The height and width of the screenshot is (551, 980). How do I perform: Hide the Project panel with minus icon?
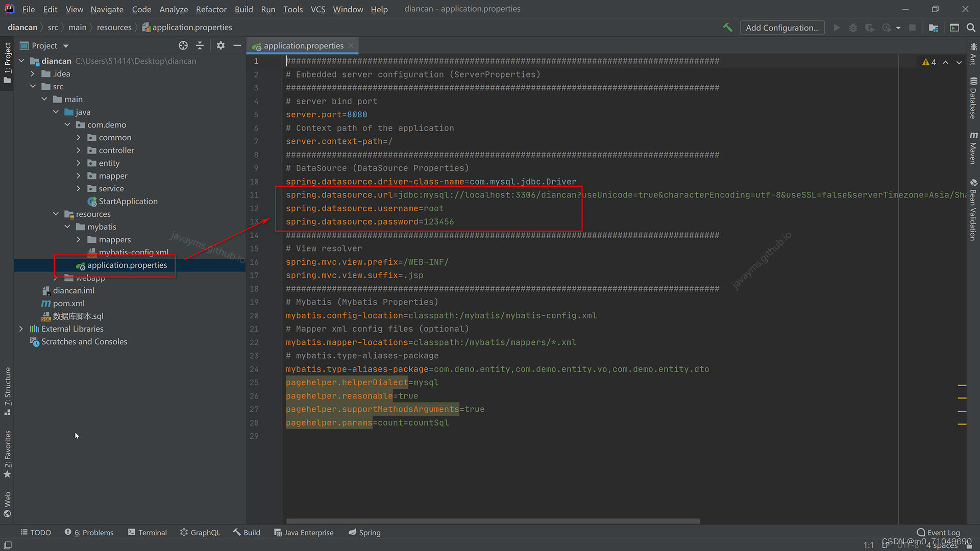237,45
